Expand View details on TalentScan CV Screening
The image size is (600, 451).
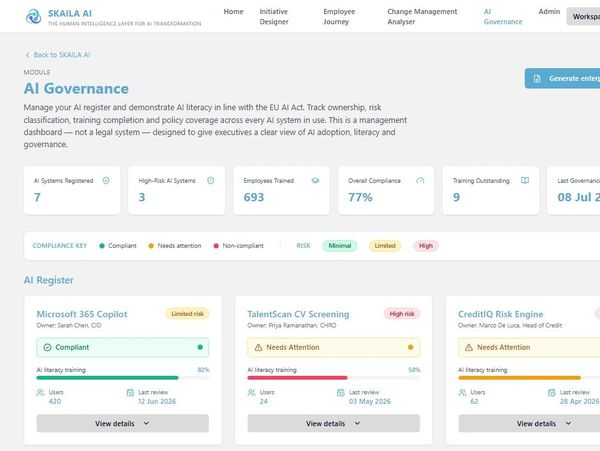pos(334,423)
